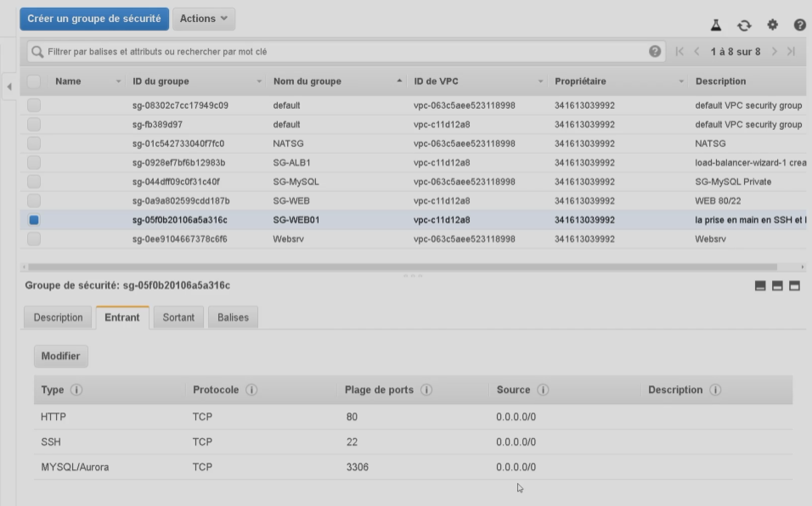Image resolution: width=812 pixels, height=506 pixels.
Task: Click description text WEB 80/22
Action: tap(718, 200)
